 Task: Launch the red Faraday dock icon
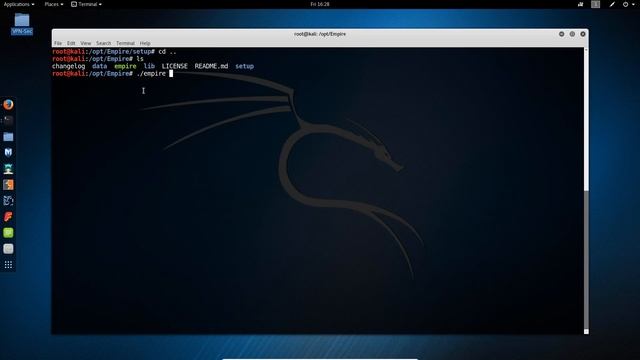pos(8,216)
